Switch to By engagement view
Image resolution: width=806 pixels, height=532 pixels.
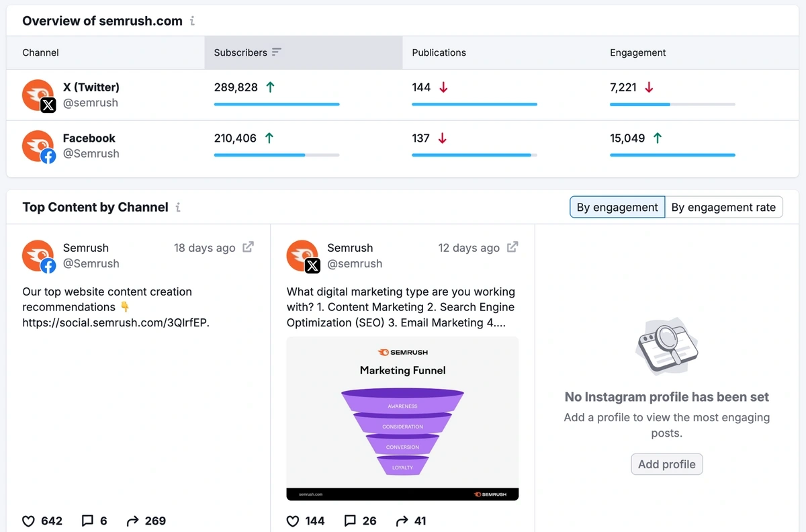click(x=617, y=207)
